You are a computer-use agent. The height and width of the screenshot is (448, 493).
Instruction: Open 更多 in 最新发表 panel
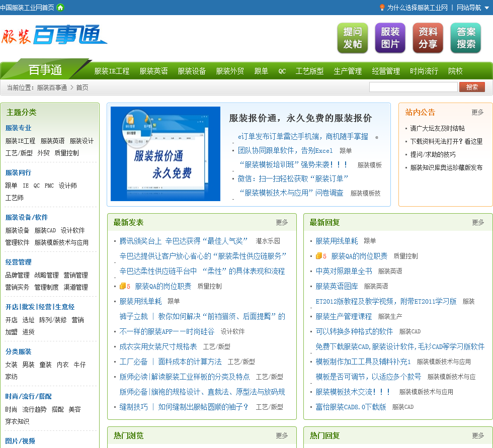coord(282,222)
